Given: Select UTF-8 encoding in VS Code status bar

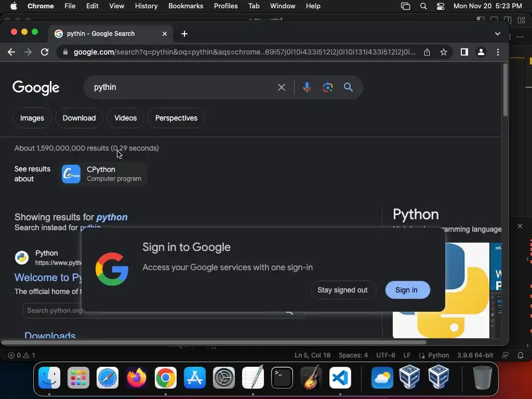Looking at the screenshot, I should (385, 355).
